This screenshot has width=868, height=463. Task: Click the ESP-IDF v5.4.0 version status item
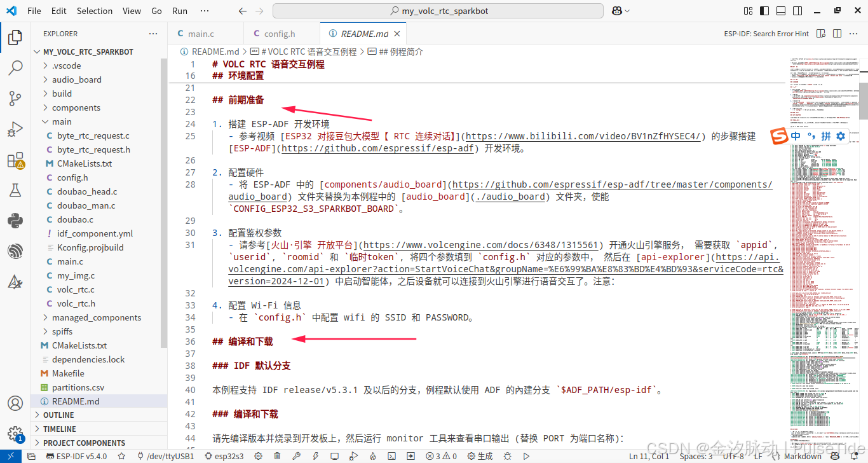(76, 456)
